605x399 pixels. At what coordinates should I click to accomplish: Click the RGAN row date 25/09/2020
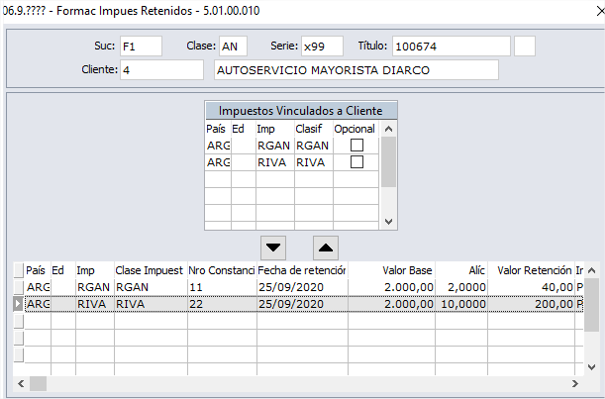click(302, 287)
